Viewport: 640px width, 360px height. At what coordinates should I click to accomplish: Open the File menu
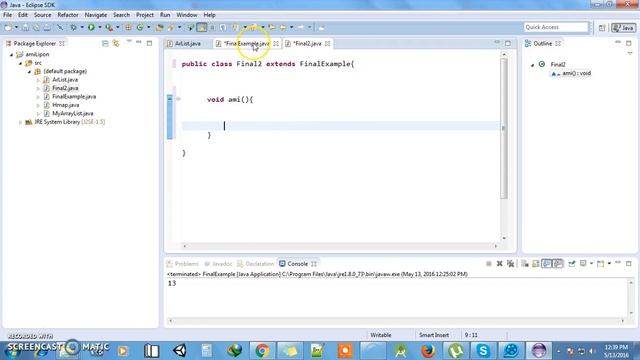pyautogui.click(x=7, y=15)
